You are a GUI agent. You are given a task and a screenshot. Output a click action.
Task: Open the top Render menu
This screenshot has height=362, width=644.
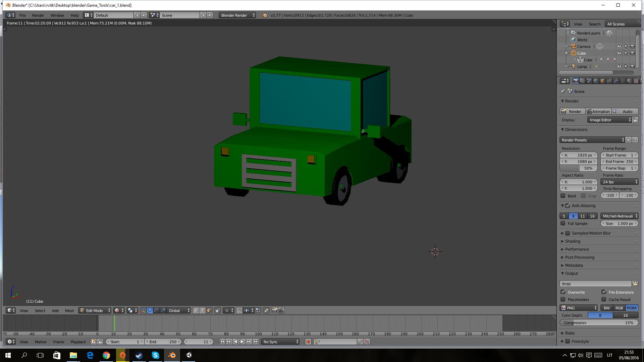38,15
